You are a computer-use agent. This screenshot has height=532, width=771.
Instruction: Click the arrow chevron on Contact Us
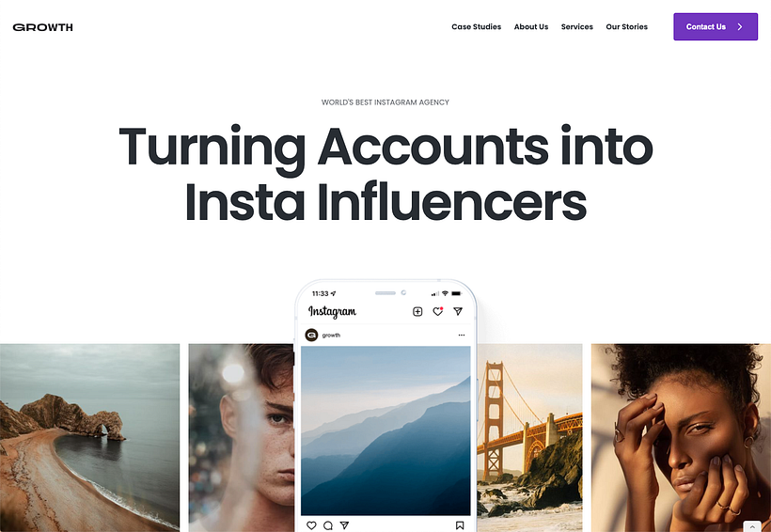(x=740, y=27)
